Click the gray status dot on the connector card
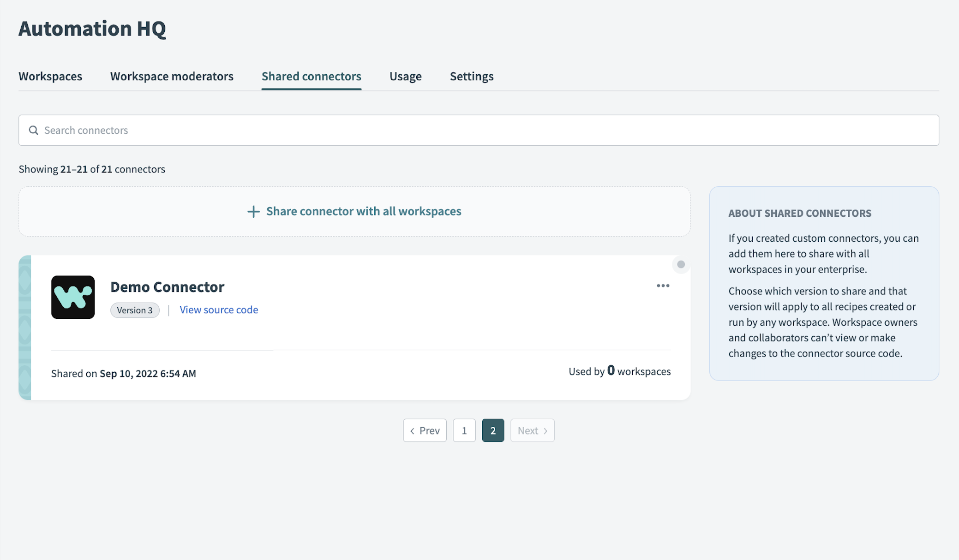The image size is (959, 560). (x=681, y=265)
